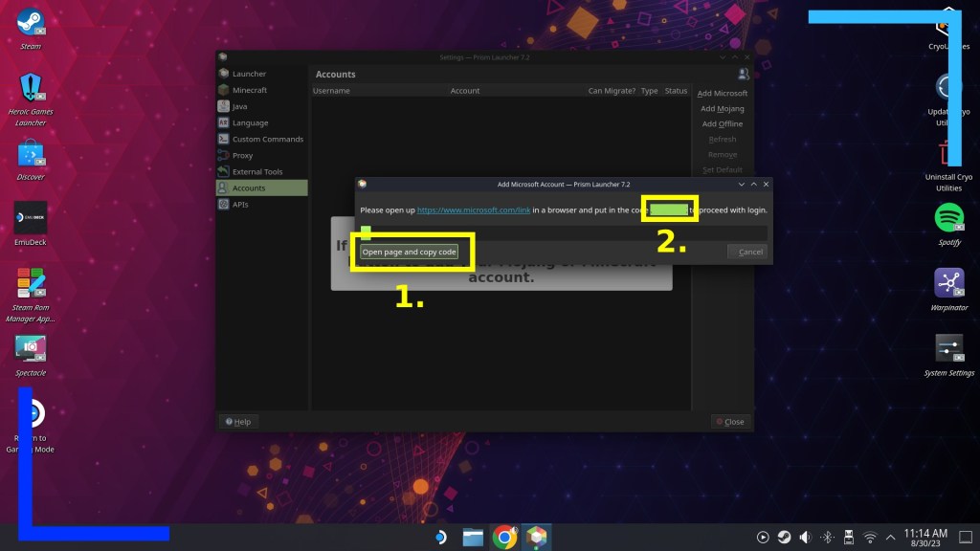Click Add Mojang account button
Viewport: 980px width, 551px height.
pyautogui.click(x=722, y=108)
